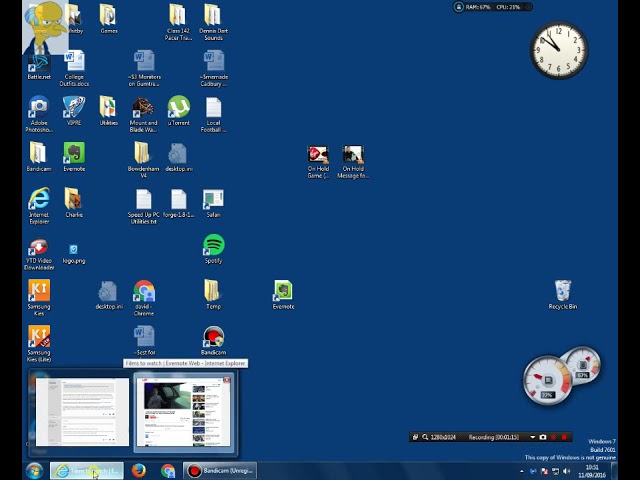Open the Dennis Dart Sounds folder
Screen dimensions: 640x480
point(213,22)
